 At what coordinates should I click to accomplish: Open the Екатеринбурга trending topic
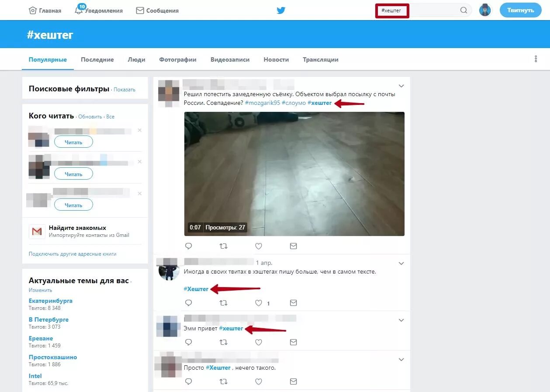51,301
